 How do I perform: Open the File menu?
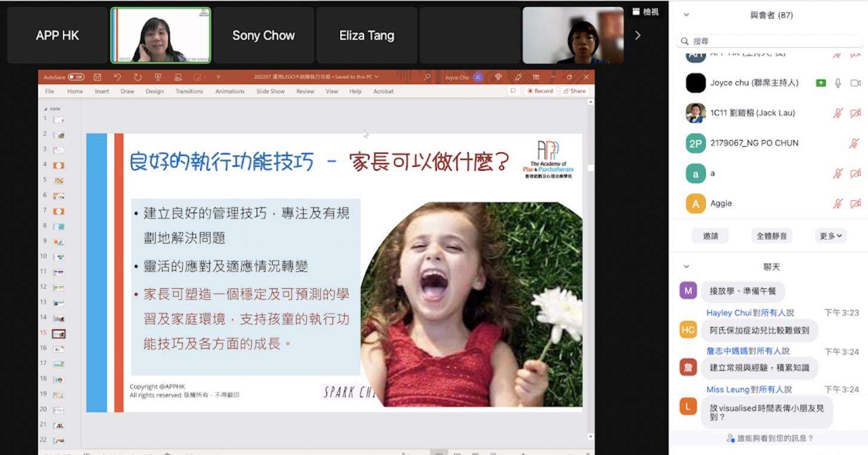coord(50,91)
